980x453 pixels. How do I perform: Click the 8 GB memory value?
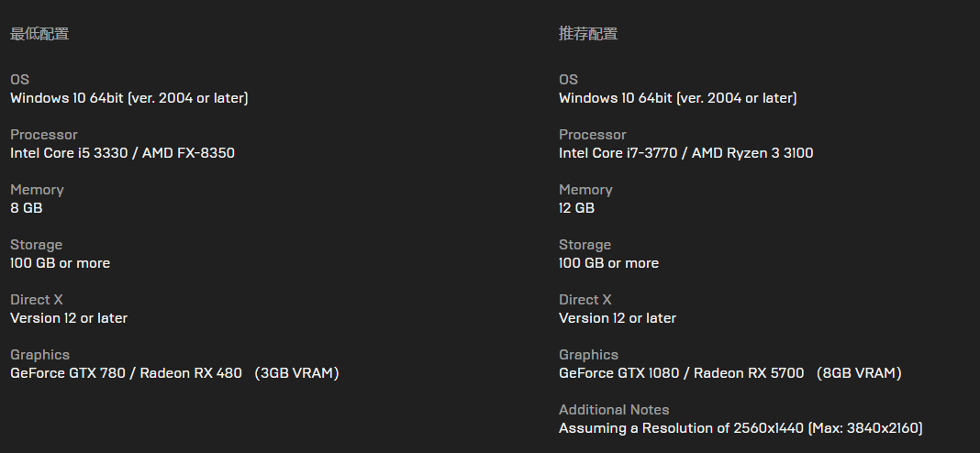pyautogui.click(x=27, y=208)
